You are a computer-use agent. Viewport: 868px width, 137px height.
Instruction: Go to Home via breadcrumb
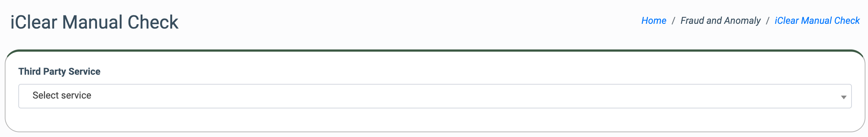pos(654,21)
